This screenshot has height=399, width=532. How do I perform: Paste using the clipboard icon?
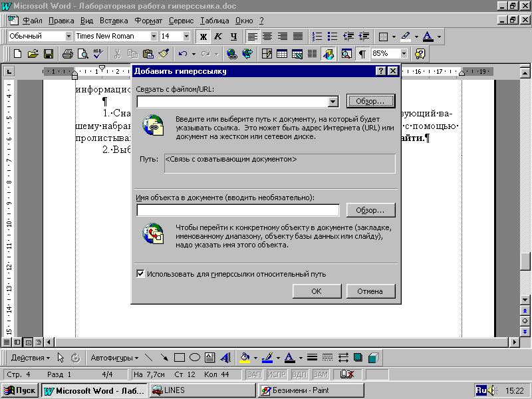click(x=148, y=54)
